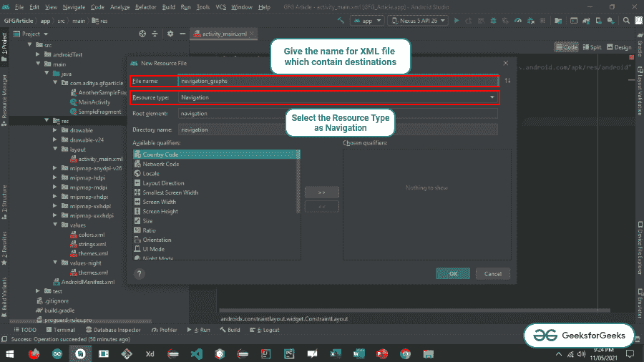The width and height of the screenshot is (644, 362).
Task: Click the help question mark button
Action: pos(140,273)
